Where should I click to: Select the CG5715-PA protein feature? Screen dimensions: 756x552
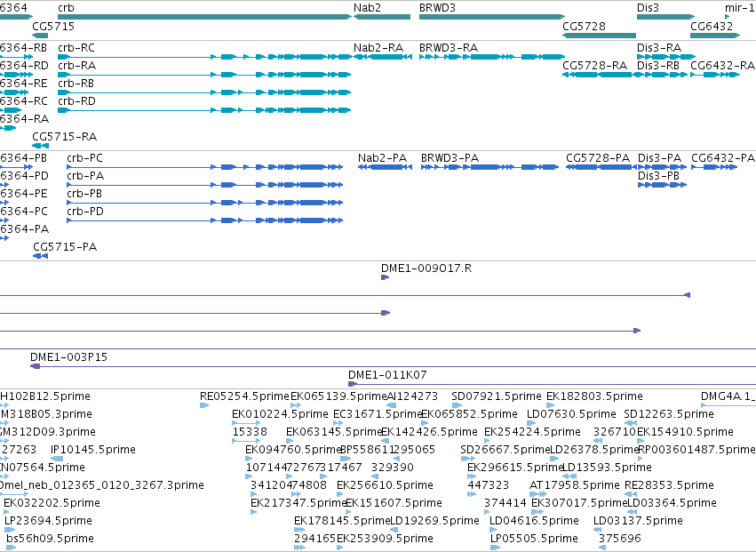pyautogui.click(x=41, y=256)
